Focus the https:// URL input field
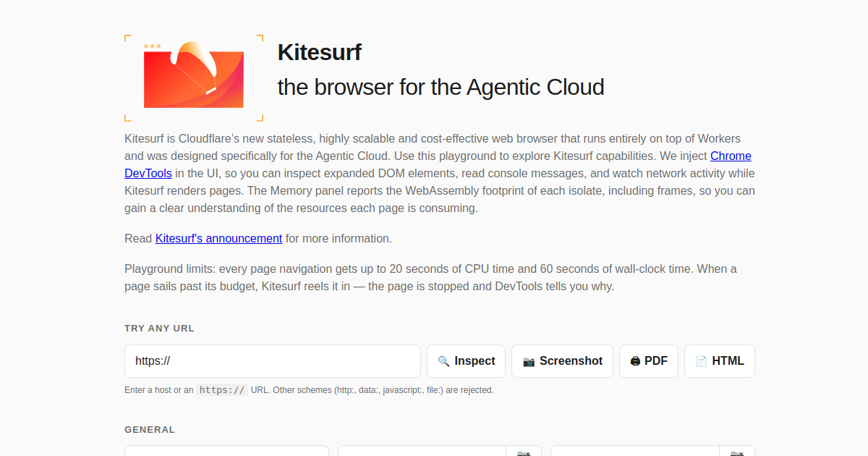This screenshot has width=868, height=456. [273, 361]
